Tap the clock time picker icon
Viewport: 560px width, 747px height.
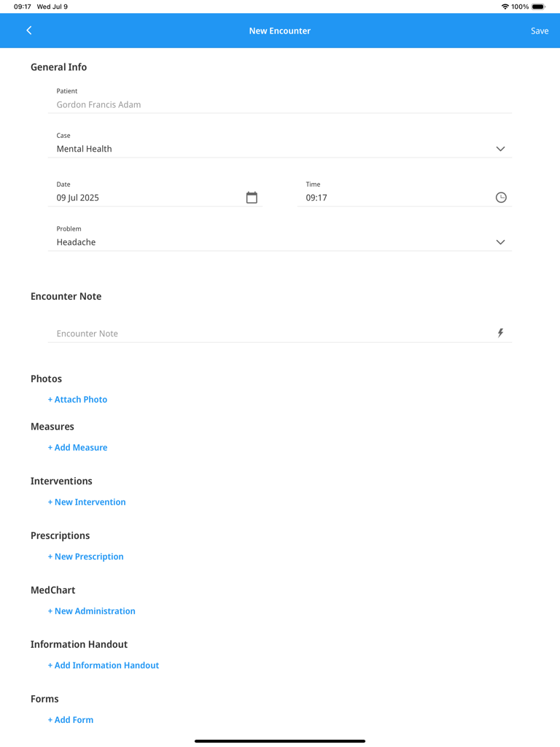[x=501, y=198]
